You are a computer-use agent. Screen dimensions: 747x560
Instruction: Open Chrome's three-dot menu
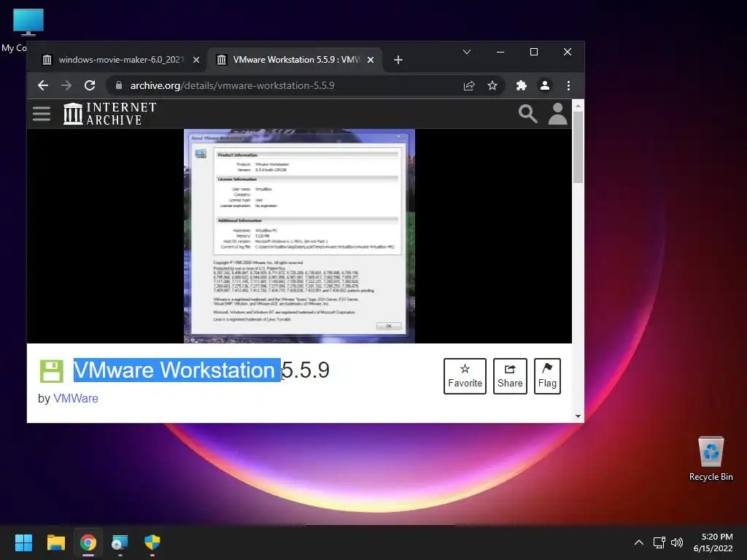(568, 86)
